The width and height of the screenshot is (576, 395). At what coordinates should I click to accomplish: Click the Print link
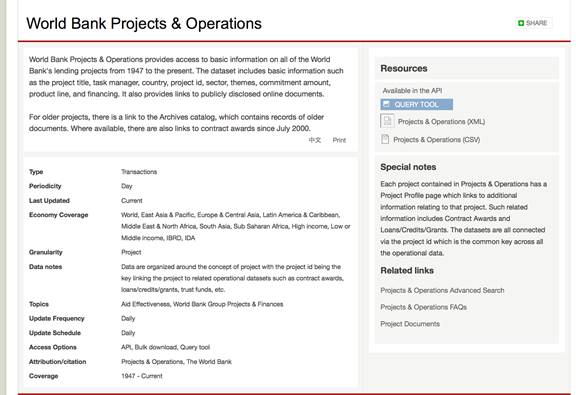339,140
